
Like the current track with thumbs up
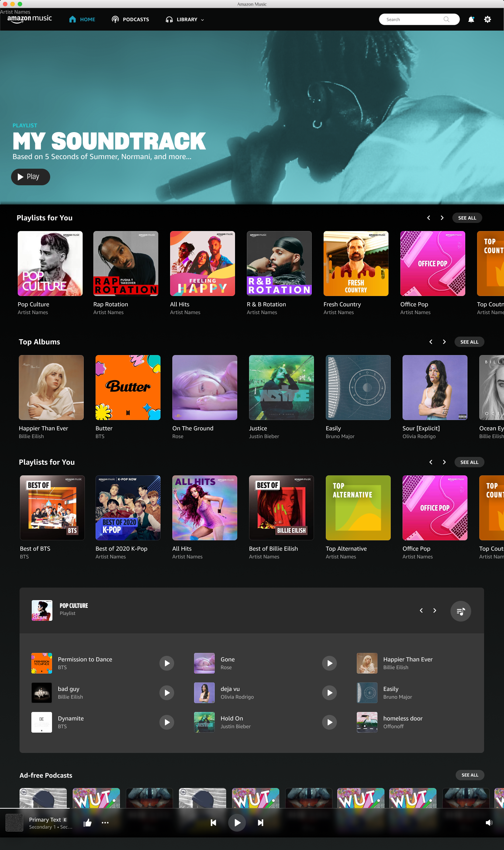tap(88, 822)
